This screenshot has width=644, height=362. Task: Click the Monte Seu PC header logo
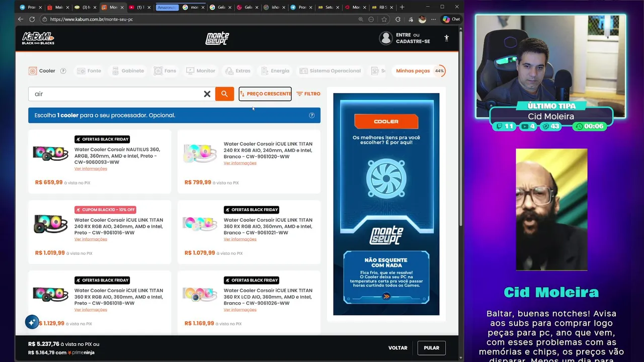pos(217,38)
